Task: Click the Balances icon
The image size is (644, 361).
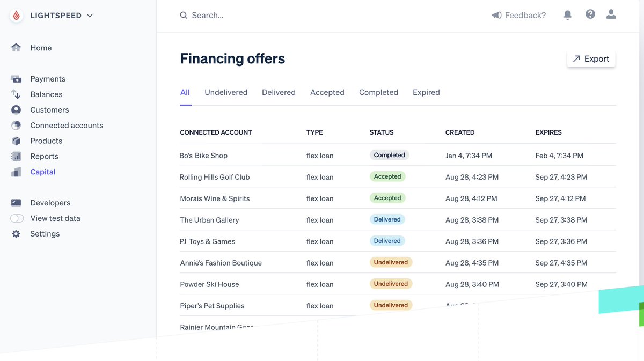Action: tap(17, 94)
